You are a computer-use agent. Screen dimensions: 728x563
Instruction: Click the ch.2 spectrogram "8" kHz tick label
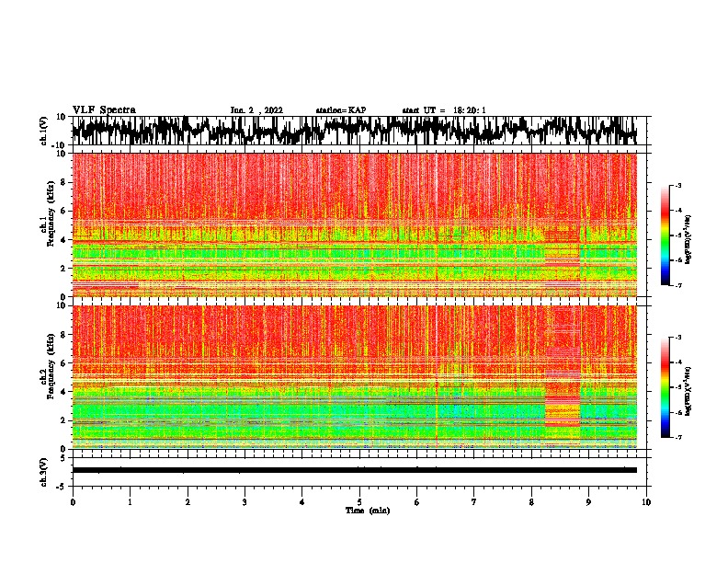pyautogui.click(x=63, y=334)
